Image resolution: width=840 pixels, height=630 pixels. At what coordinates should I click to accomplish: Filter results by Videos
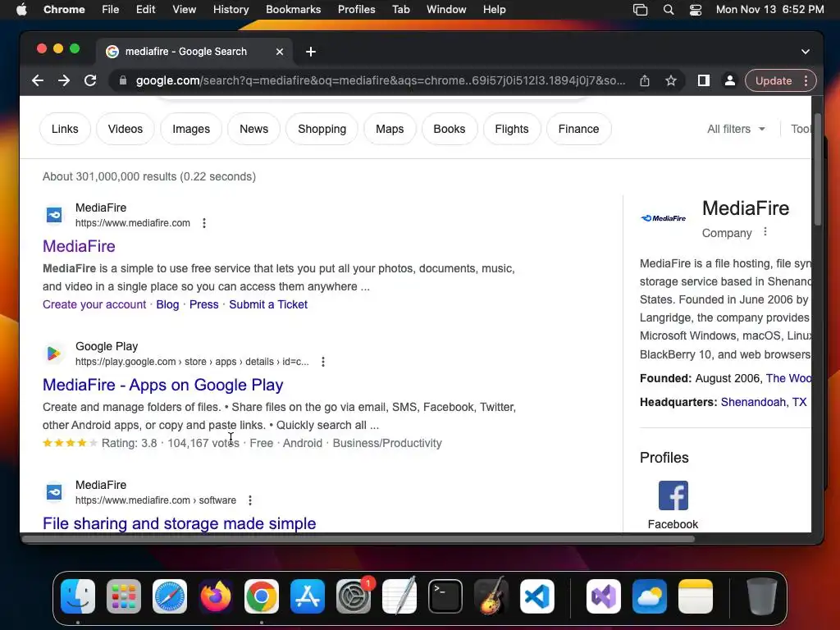(126, 129)
